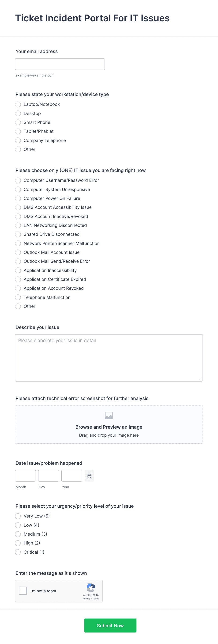Choose Telephone Malfunction as your issue
The image size is (218, 644).
point(18,297)
